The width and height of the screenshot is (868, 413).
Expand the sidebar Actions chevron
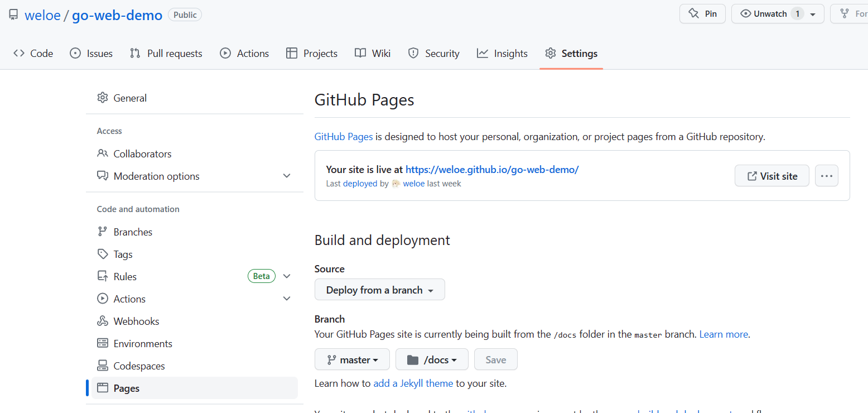pos(287,299)
